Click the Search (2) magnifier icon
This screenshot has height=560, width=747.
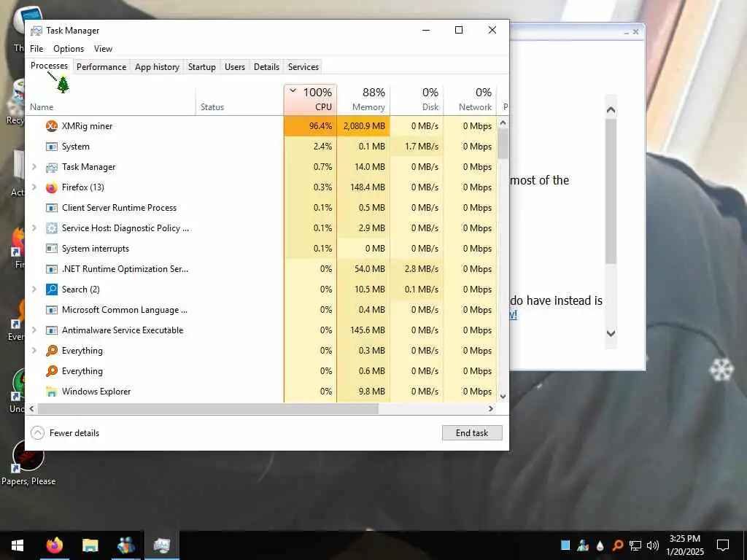(x=52, y=289)
